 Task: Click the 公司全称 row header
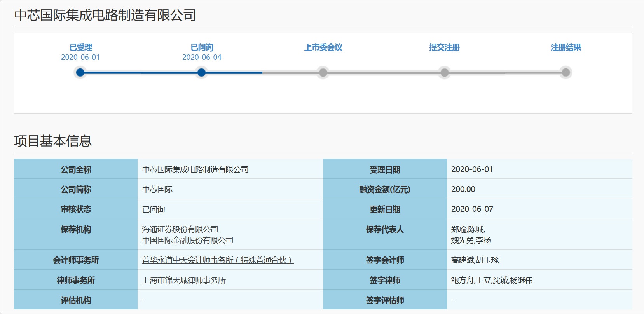pos(76,169)
